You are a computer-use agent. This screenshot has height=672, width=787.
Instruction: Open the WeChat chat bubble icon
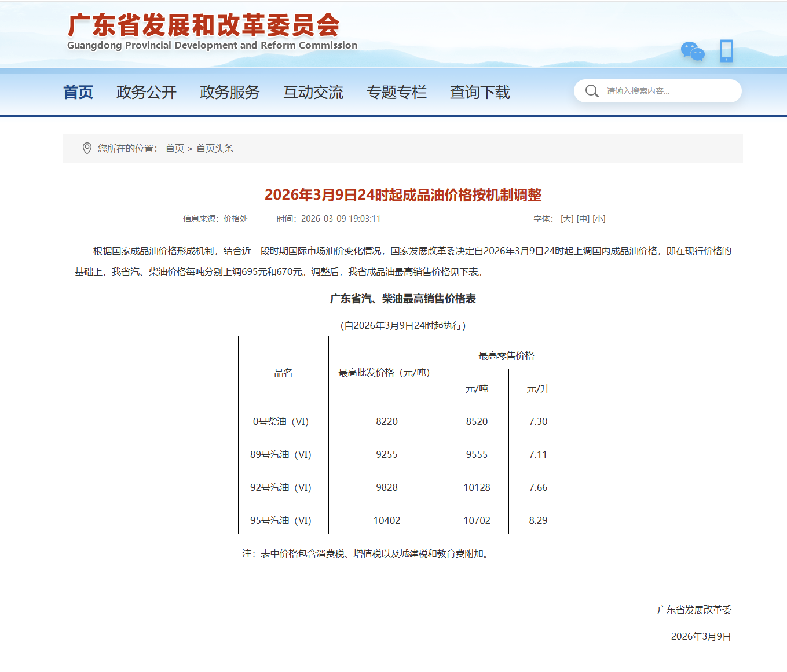[693, 52]
